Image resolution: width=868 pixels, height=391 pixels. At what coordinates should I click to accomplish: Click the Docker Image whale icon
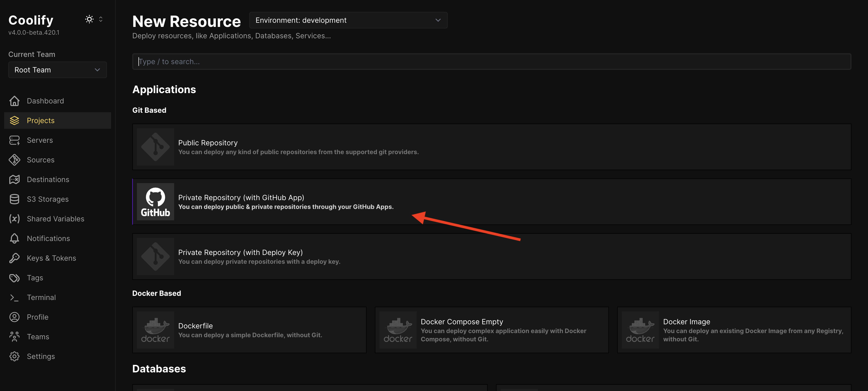pyautogui.click(x=640, y=330)
